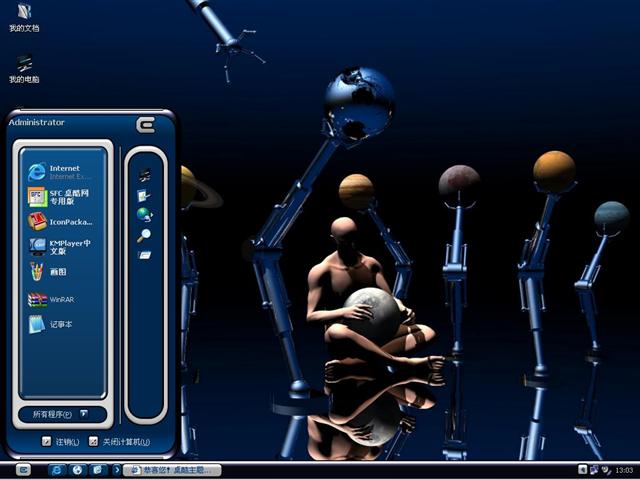Expand hidden system tray icons arrow
Image resolution: width=640 pixels, height=480 pixels.
coord(583,470)
